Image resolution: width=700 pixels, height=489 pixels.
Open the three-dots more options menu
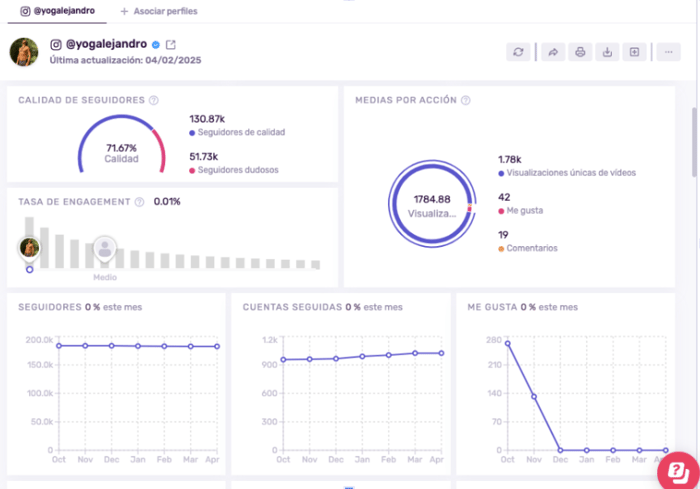666,52
